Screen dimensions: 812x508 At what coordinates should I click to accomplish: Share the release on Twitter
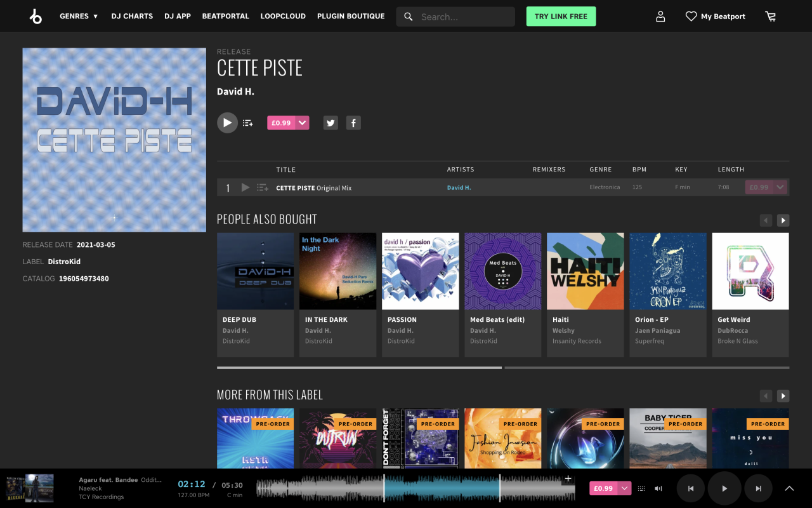331,123
